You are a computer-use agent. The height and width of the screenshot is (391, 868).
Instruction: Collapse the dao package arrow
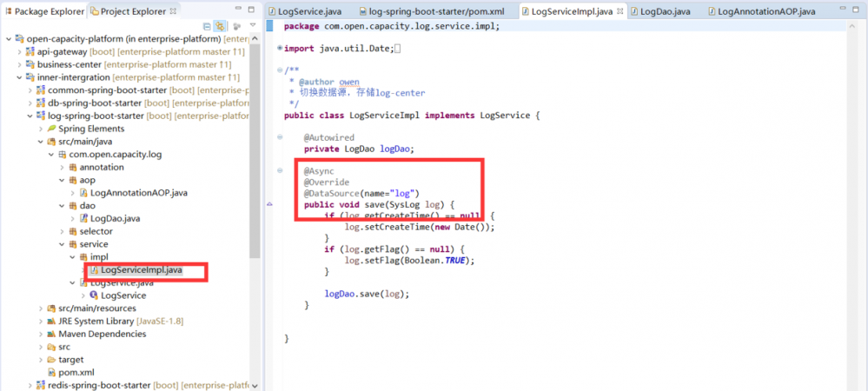pos(62,205)
